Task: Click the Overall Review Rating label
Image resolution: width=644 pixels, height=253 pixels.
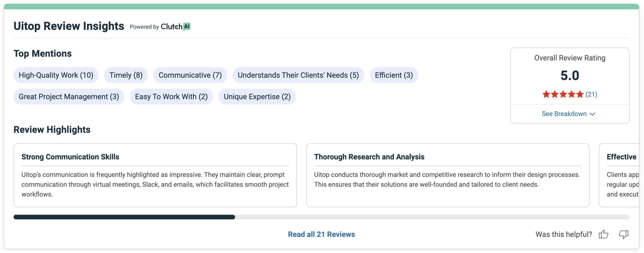Action: point(570,58)
